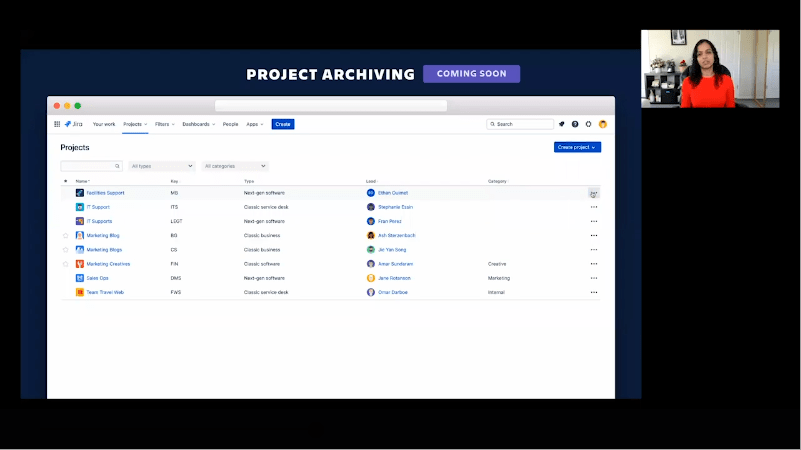Click the Sales Ops project icon

pyautogui.click(x=80, y=278)
